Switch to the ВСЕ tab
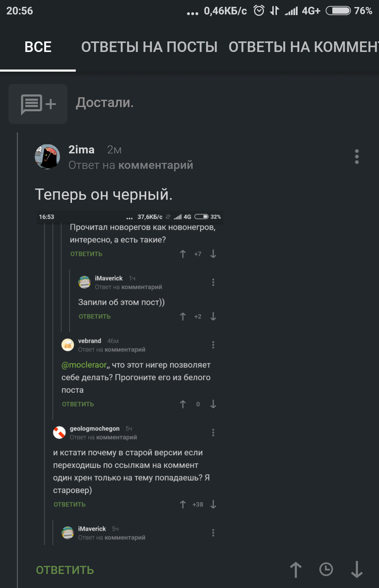Screen dimensions: 379x588 pyautogui.click(x=38, y=47)
